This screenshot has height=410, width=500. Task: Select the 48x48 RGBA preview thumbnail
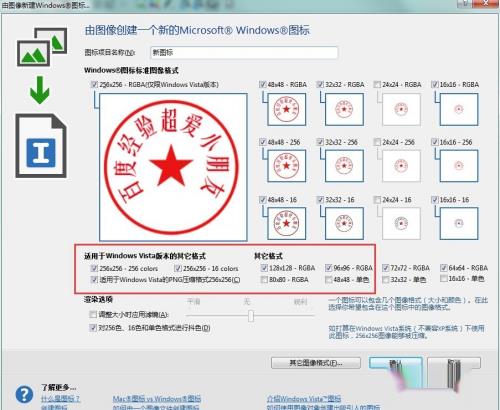(x=287, y=109)
